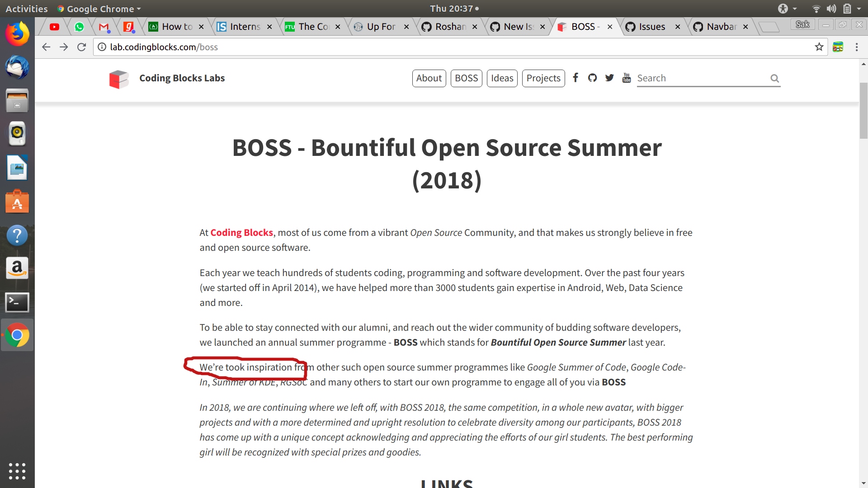Open the Files manager in dock
The image size is (868, 488).
[x=17, y=100]
